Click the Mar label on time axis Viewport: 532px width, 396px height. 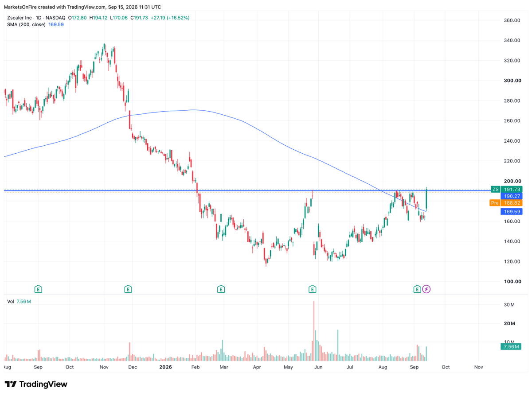(x=224, y=367)
